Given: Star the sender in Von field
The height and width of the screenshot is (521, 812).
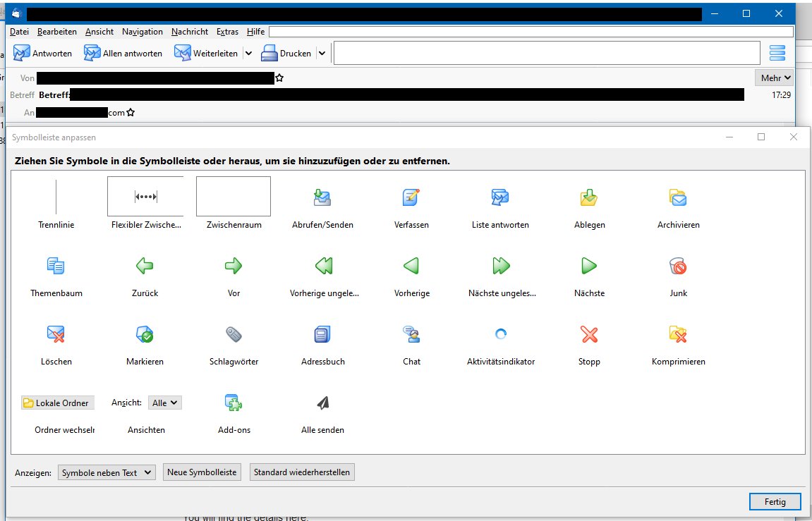Looking at the screenshot, I should click(279, 78).
